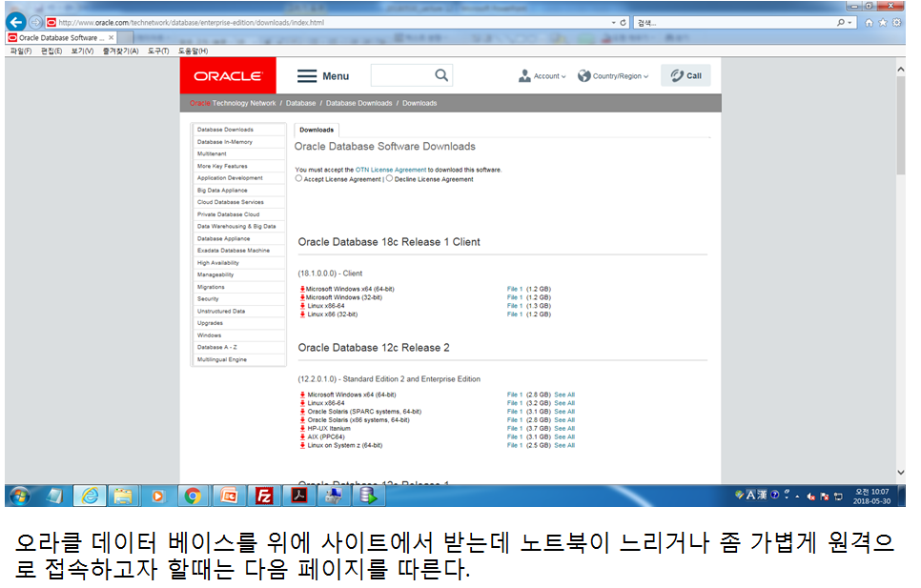Click the IME language A indicator in tray

[750, 496]
